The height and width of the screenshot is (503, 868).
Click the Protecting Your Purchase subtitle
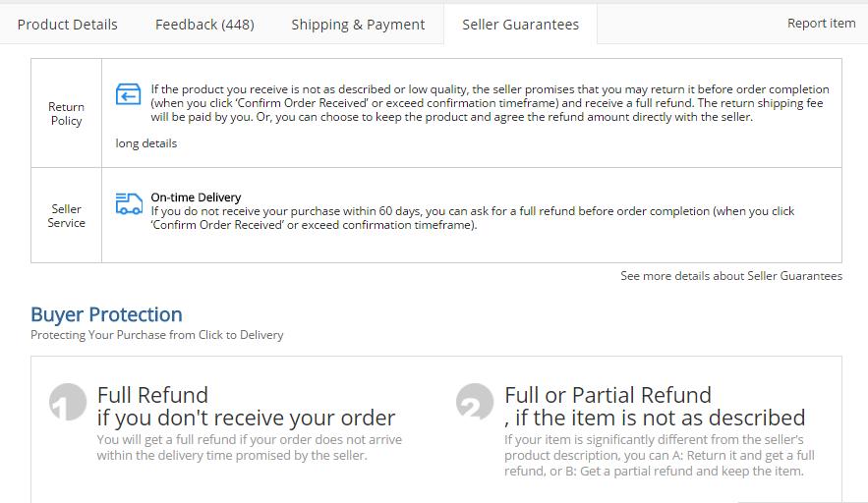click(x=156, y=335)
